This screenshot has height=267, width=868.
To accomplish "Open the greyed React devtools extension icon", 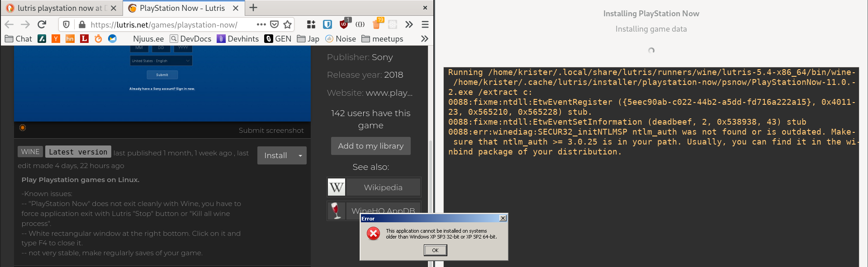I will (393, 24).
